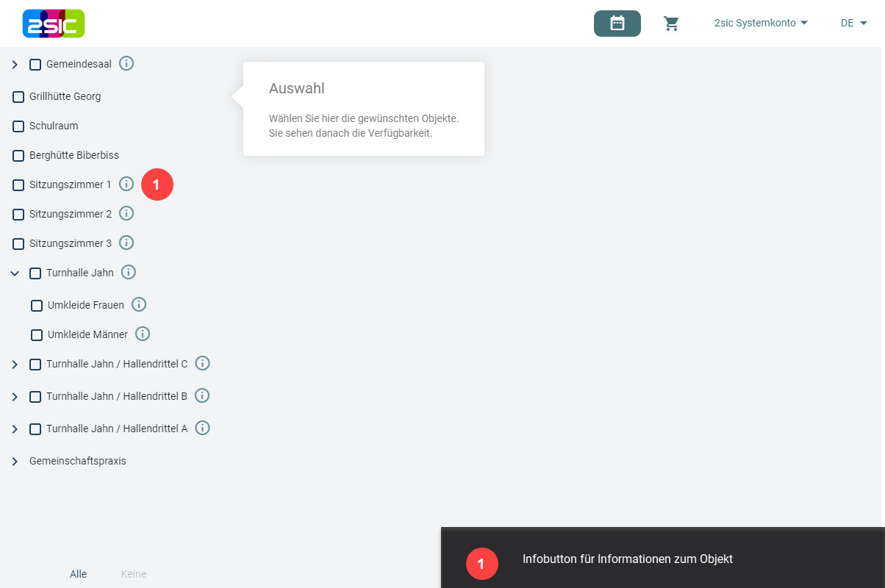
Task: View info for Umkleide Frauen
Action: (x=139, y=304)
